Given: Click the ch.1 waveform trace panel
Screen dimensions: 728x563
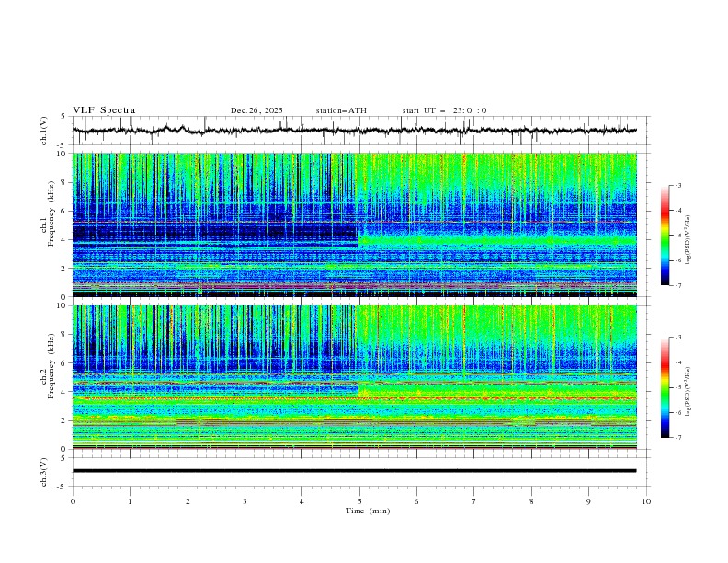Looking at the screenshot, I should pyautogui.click(x=361, y=131).
